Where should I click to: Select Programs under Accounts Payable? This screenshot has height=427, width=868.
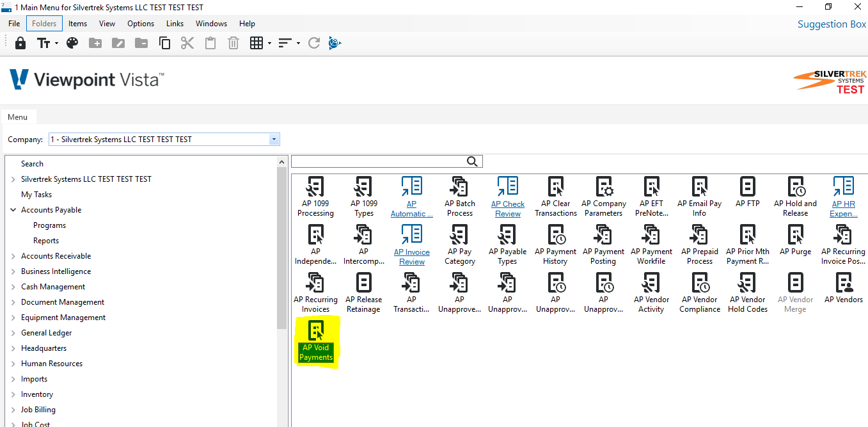click(x=50, y=225)
